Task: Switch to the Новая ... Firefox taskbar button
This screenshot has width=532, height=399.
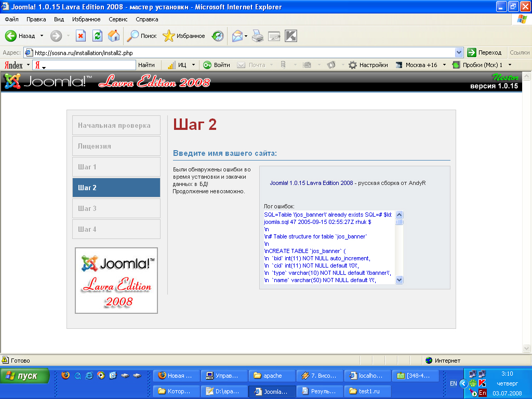Action: (176, 376)
